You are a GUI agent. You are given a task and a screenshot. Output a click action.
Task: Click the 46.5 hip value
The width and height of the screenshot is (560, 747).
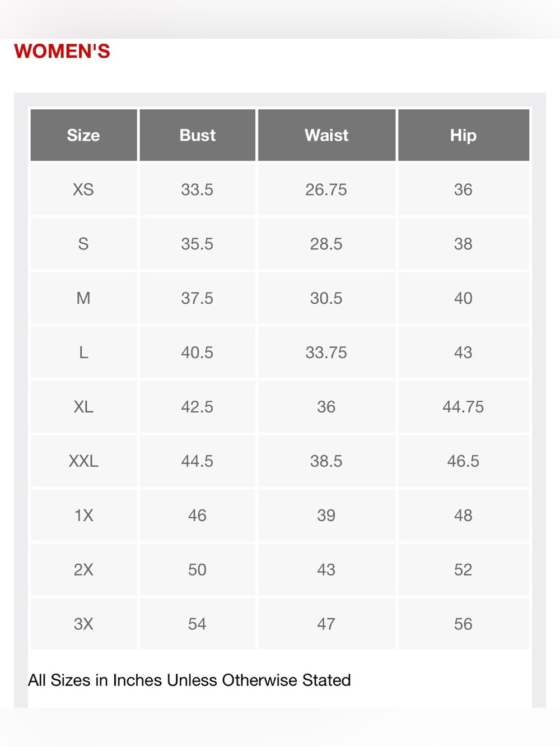[463, 461]
